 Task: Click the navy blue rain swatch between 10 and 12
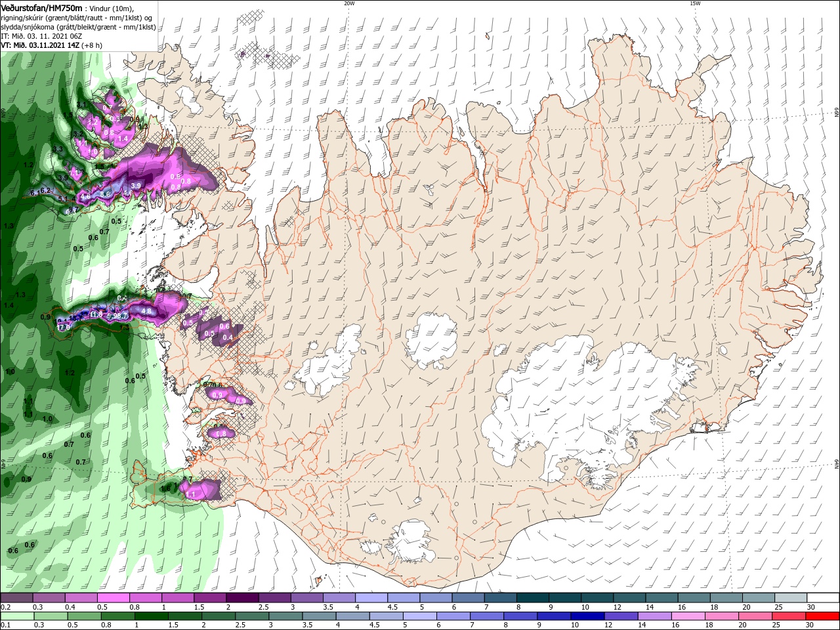tap(588, 616)
